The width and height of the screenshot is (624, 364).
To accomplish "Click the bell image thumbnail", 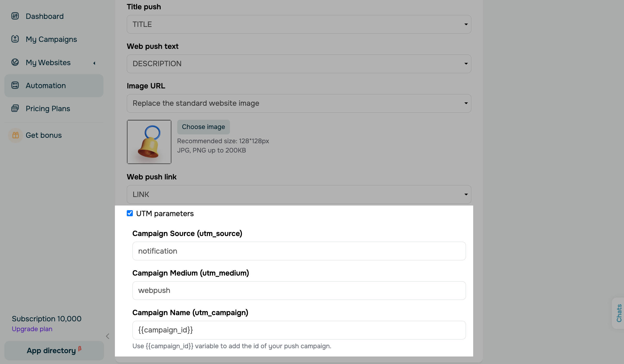I will click(149, 142).
